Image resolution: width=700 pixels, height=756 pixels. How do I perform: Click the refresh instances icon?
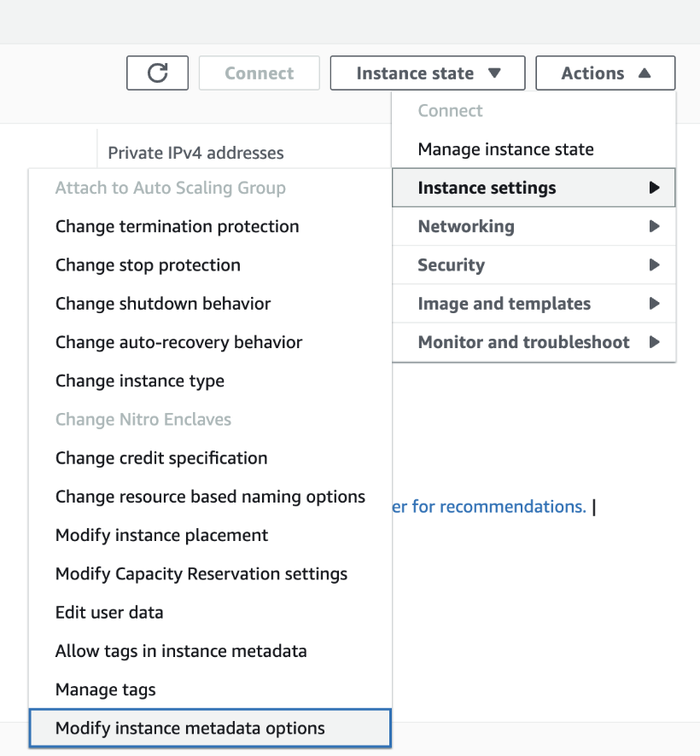tap(157, 73)
